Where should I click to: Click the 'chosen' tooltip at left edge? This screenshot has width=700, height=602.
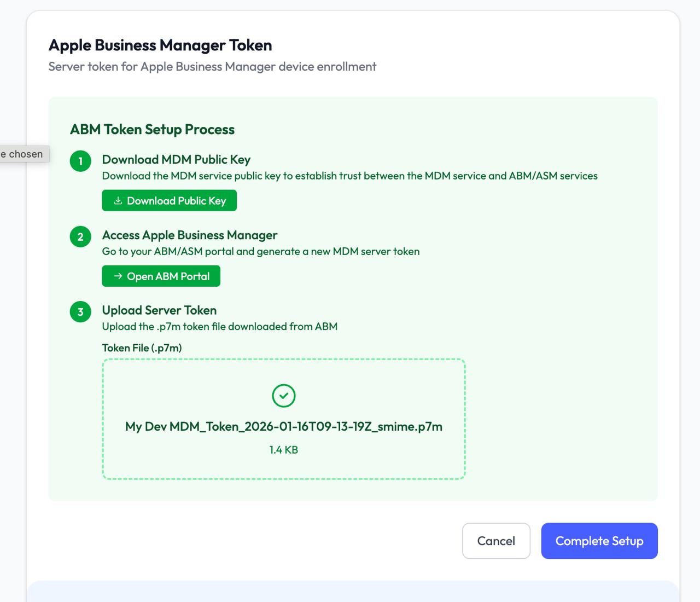pos(24,154)
